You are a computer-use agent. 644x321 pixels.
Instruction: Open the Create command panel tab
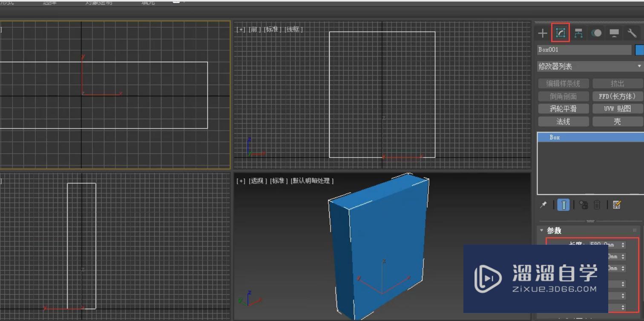point(542,33)
